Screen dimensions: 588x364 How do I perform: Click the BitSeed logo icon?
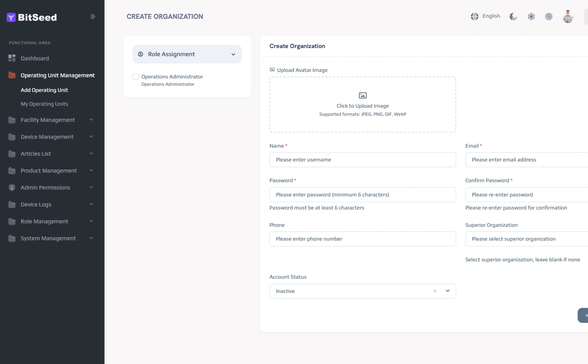[11, 17]
